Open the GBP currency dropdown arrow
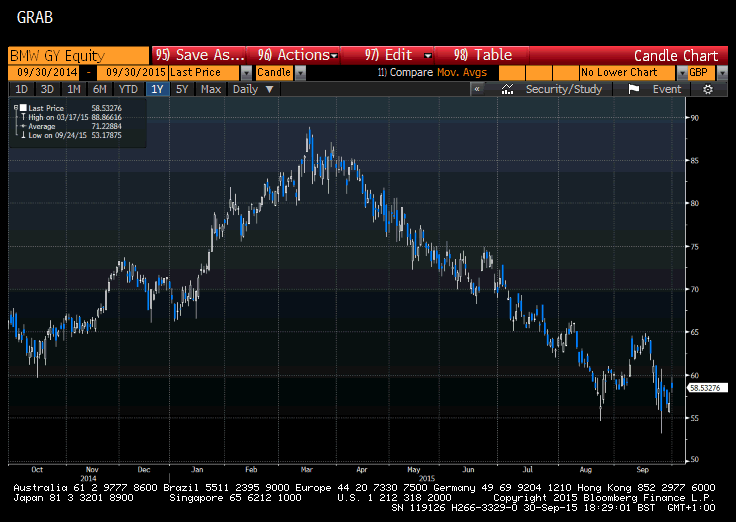This screenshot has height=522, width=736. (722, 73)
